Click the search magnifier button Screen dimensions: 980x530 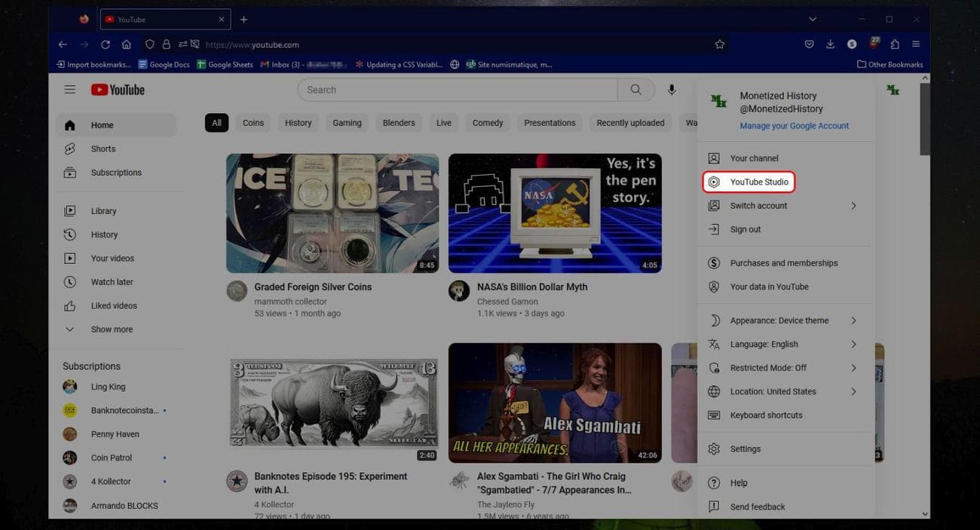pos(635,90)
